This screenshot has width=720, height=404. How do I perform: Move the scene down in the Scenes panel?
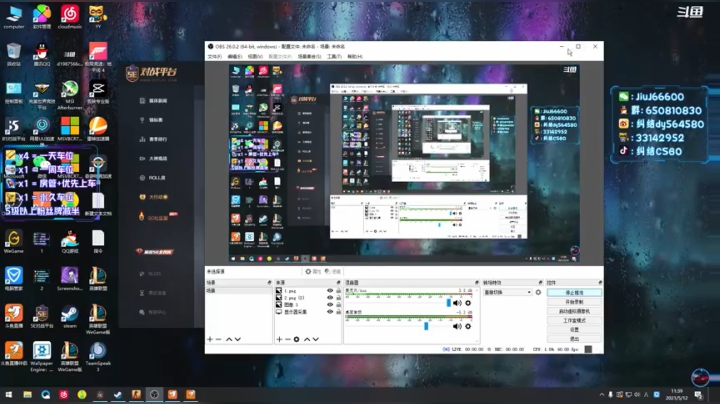pyautogui.click(x=237, y=339)
